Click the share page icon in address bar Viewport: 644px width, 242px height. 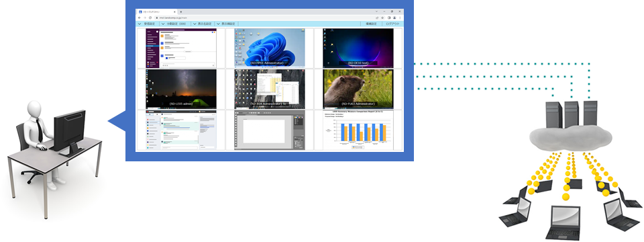(x=377, y=17)
